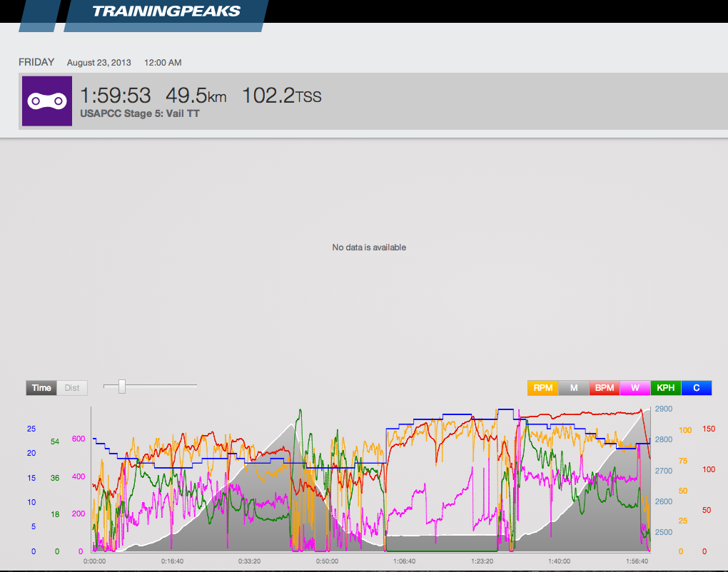Click the date August 23, 2013

coord(99,63)
